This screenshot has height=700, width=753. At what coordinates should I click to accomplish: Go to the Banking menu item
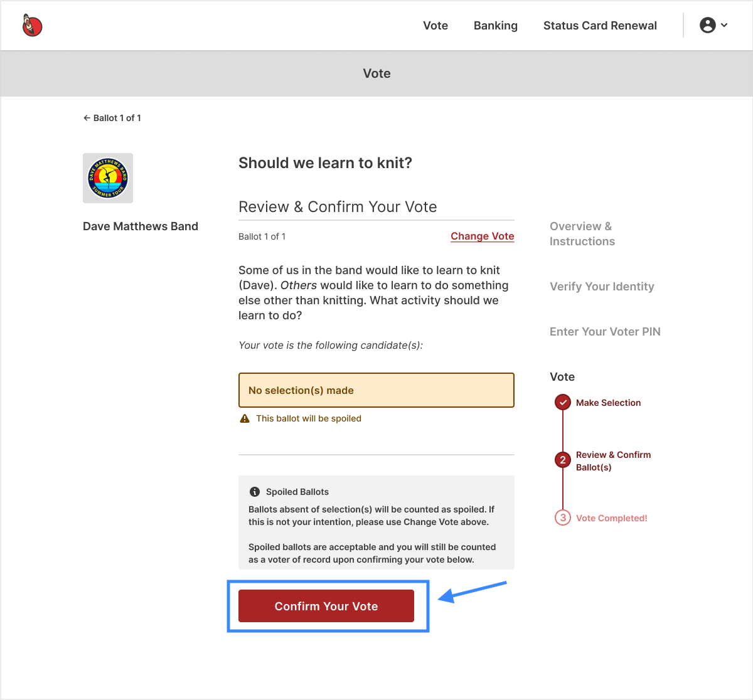[x=496, y=26]
